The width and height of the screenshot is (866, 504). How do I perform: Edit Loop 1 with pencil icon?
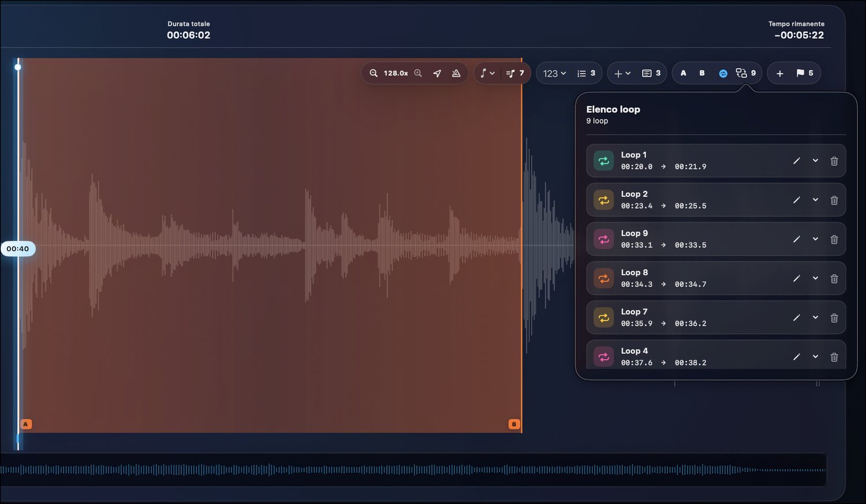pyautogui.click(x=797, y=161)
